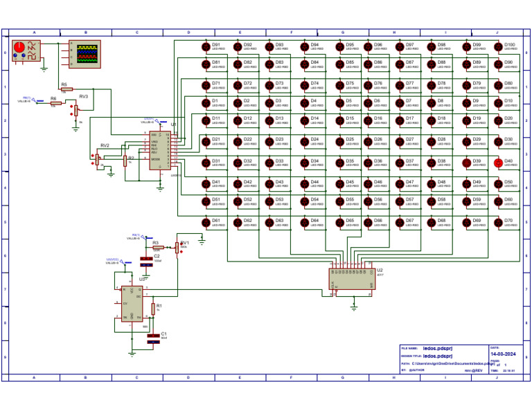The width and height of the screenshot is (532, 411).
Task: Click the @AUTHOR field in title block
Action: [x=416, y=370]
